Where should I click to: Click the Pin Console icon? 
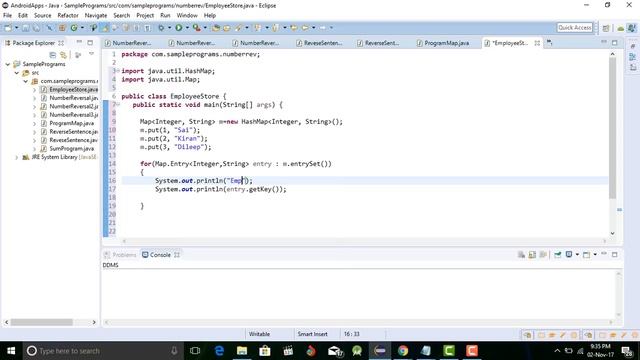coord(558,255)
